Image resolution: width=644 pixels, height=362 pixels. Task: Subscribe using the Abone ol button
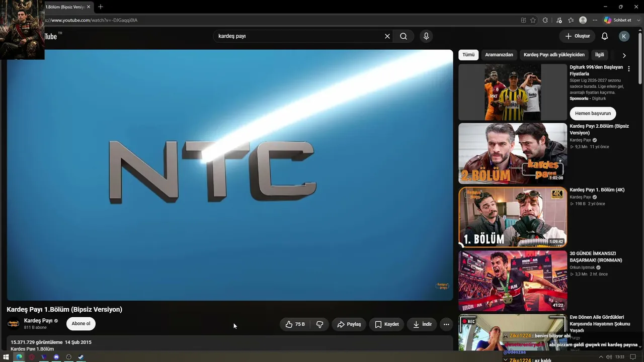point(81,324)
